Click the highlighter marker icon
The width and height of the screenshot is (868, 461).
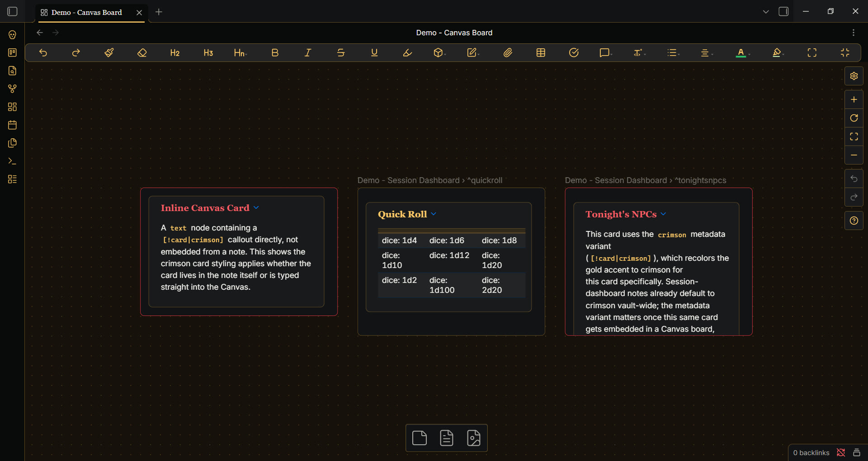point(407,53)
